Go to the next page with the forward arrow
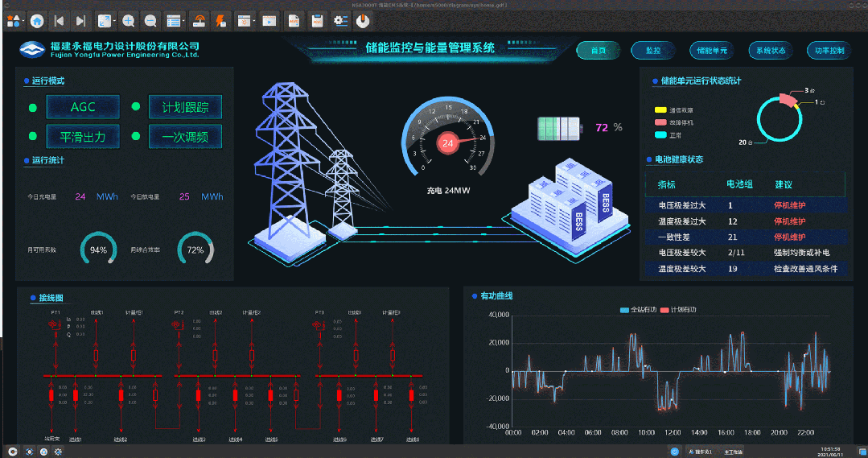 pyautogui.click(x=80, y=20)
